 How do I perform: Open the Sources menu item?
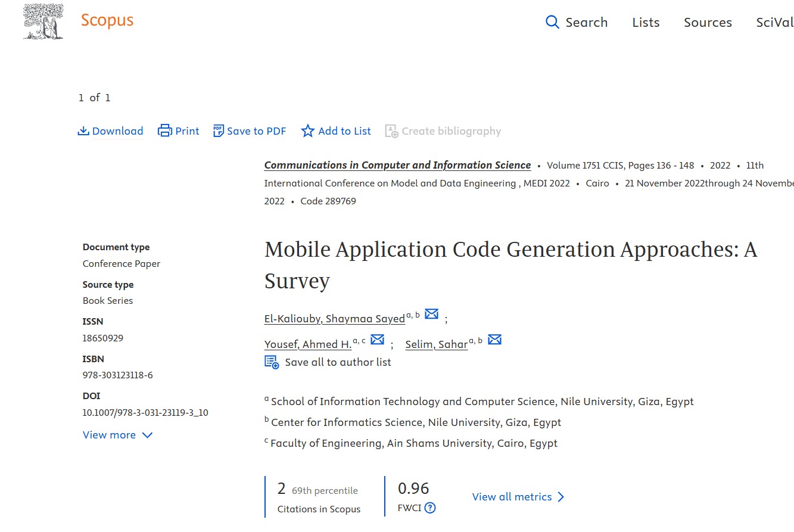coord(708,23)
